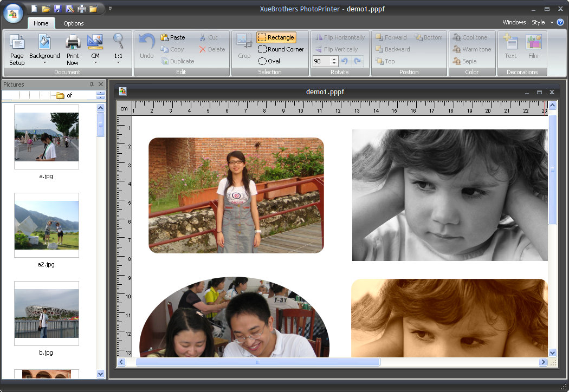This screenshot has width=569, height=392.
Task: Click the Crop tool
Action: point(244,45)
